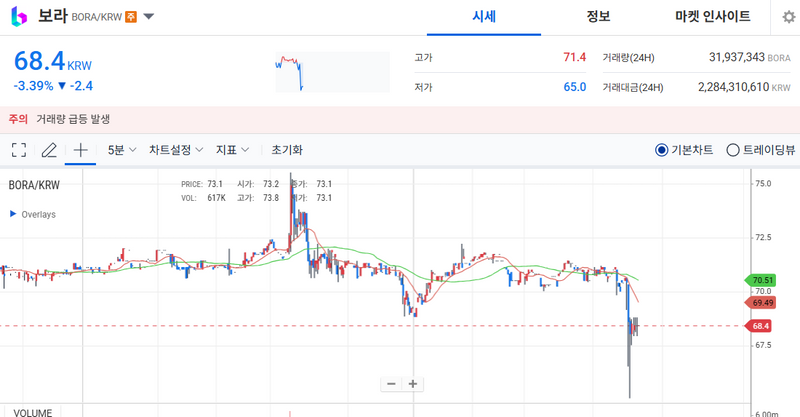Viewport: 800px width, 417px height.
Task: Select the pencil drawing tool
Action: point(49,150)
